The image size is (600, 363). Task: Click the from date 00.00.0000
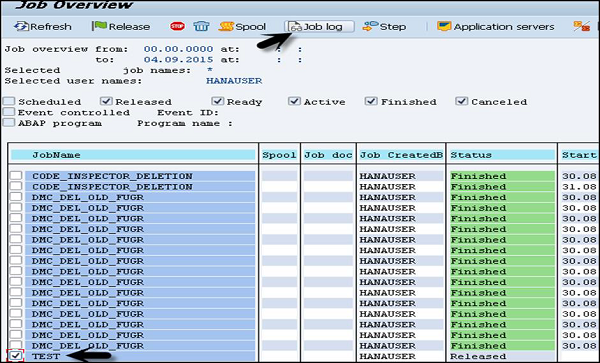(x=178, y=49)
